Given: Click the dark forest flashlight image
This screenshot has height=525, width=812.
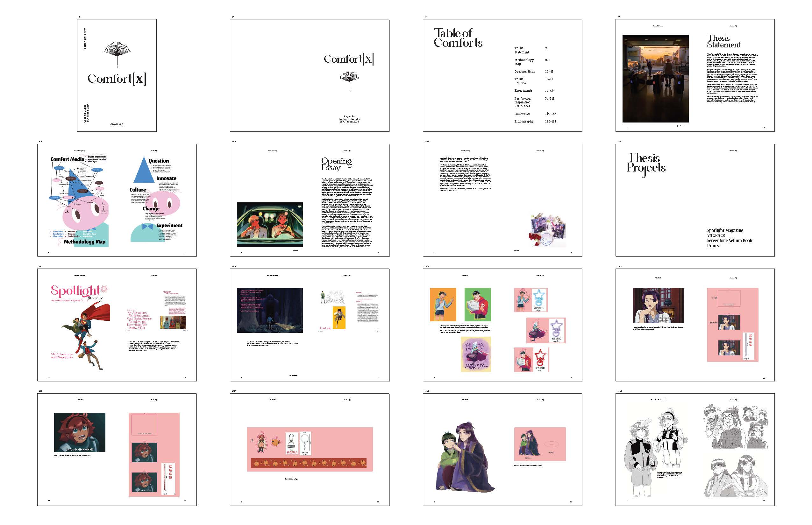Looking at the screenshot, I should tap(269, 310).
